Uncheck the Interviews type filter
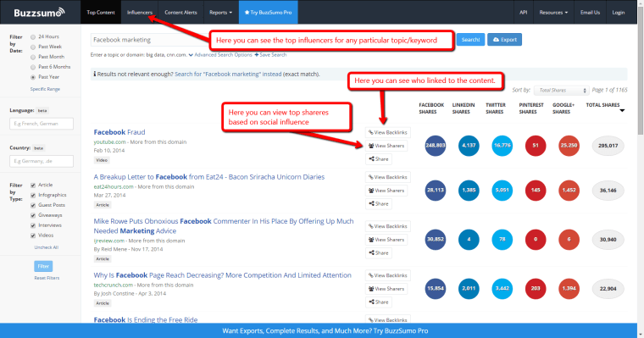This screenshot has height=338, width=644. [33, 225]
